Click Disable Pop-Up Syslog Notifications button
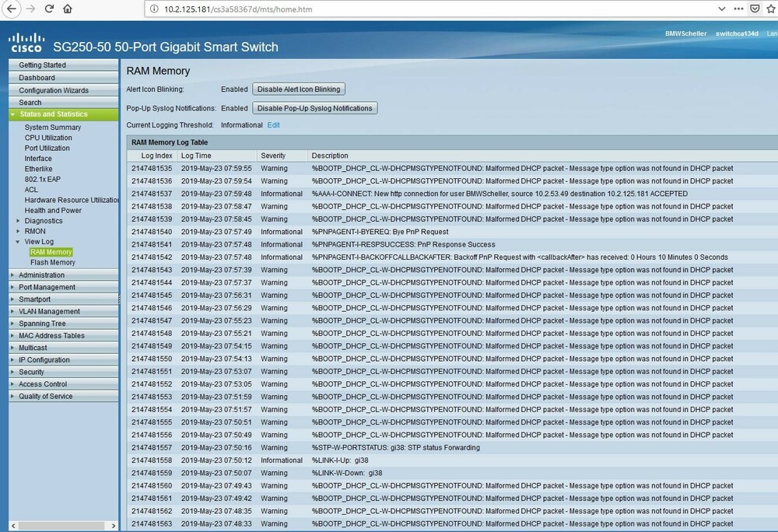 (x=315, y=108)
